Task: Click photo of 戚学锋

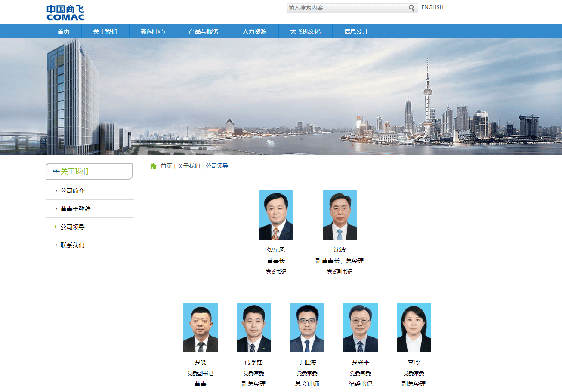Action: coord(254,328)
